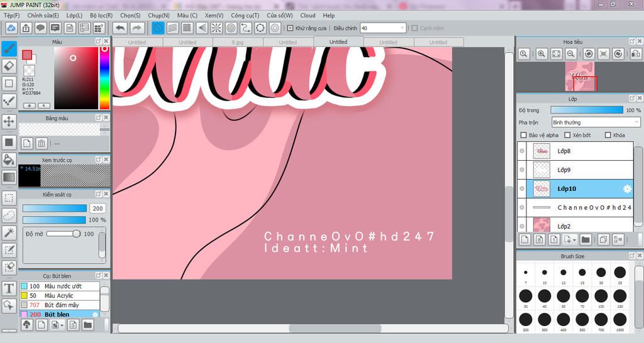
Task: Add a new layer in Lớp panel
Action: coord(524,239)
